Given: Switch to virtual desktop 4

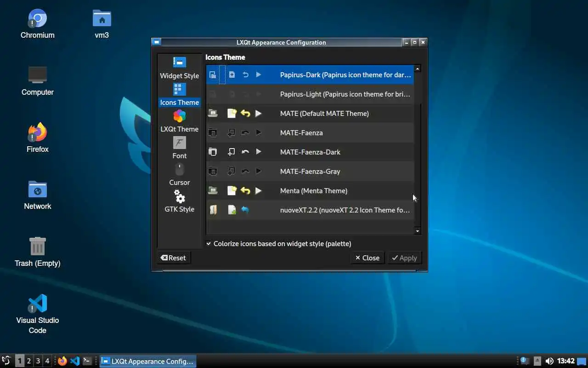Looking at the screenshot, I should point(47,361).
